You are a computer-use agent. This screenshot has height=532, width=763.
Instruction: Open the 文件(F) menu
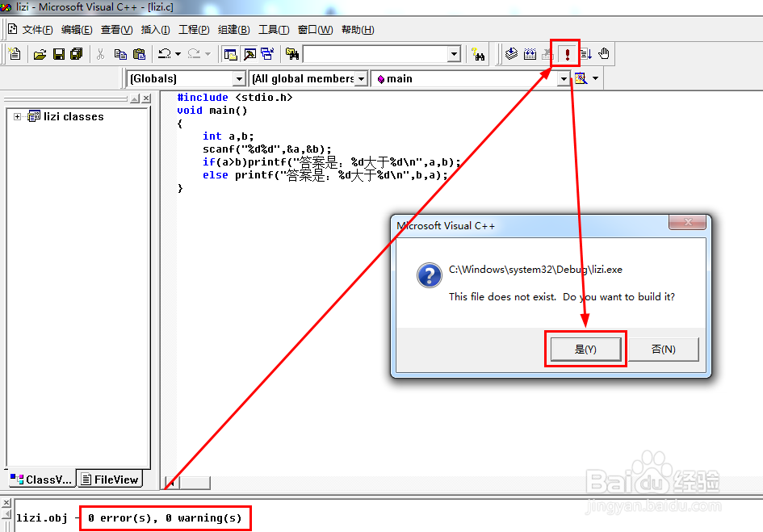tap(37, 30)
